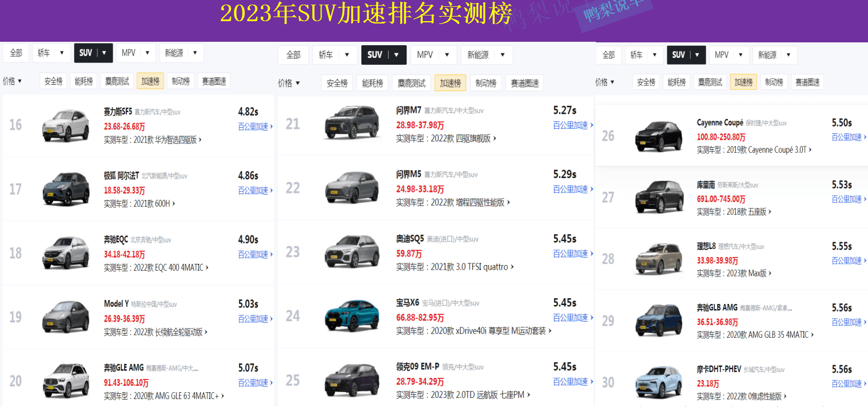Click price 691.00-745.00万 for 库里南
The image size is (868, 407).
pyautogui.click(x=721, y=199)
